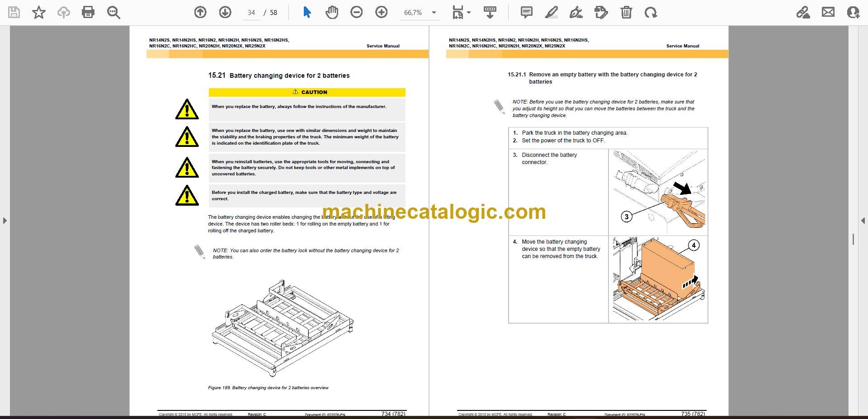868x419 pixels.
Task: Click the scrolling mode keyboard icon
Action: (490, 13)
